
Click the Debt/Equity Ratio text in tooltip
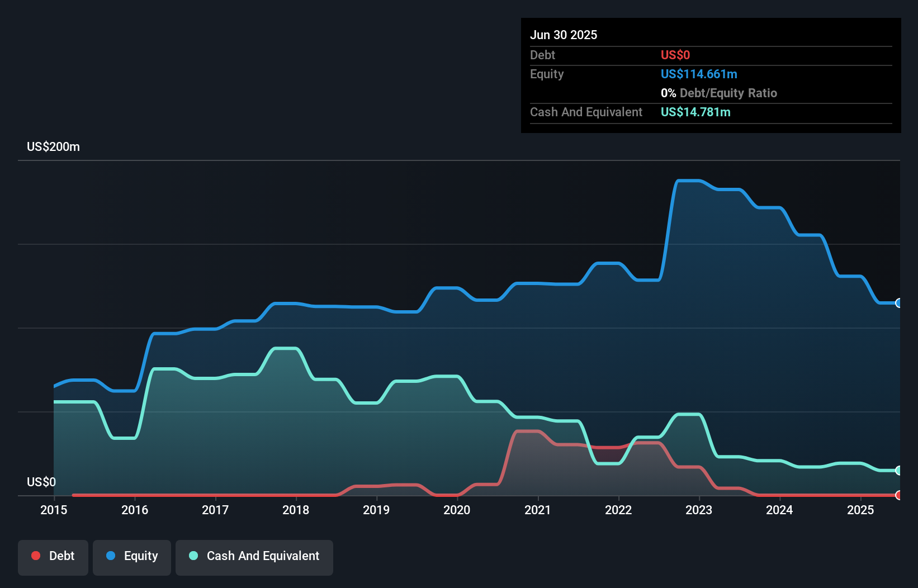728,93
